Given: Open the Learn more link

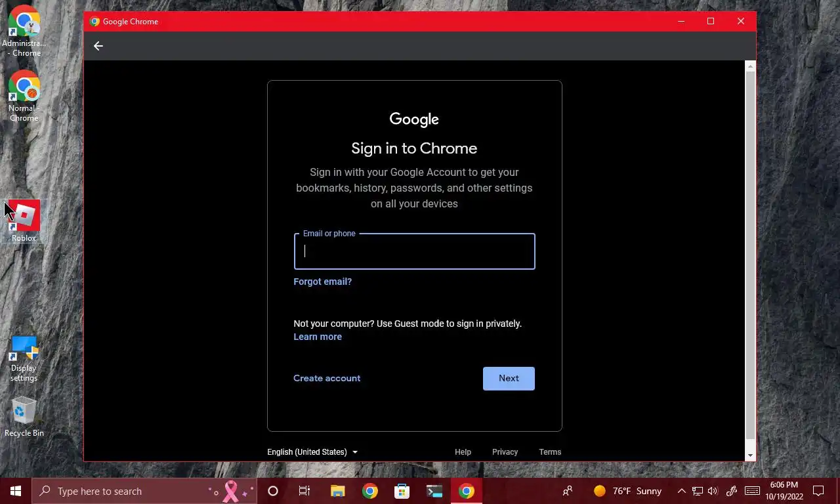Looking at the screenshot, I should tap(318, 337).
